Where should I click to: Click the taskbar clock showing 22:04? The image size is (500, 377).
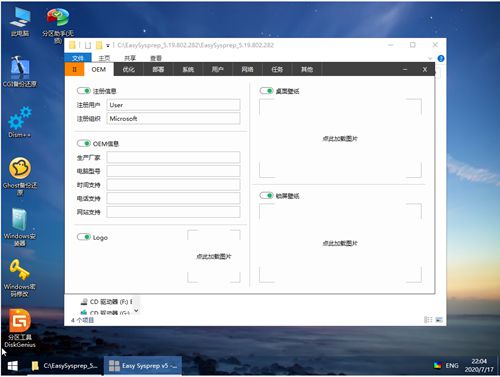pyautogui.click(x=479, y=366)
